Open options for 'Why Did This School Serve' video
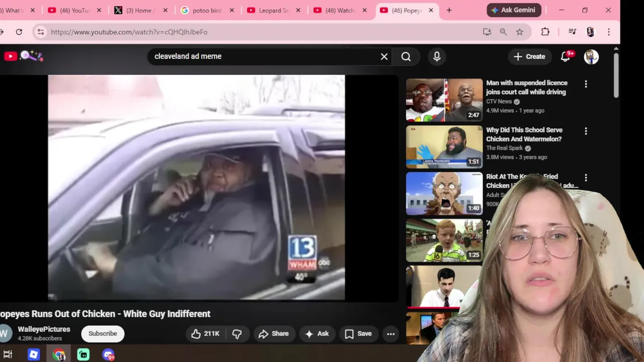This screenshot has height=362, width=644. click(586, 131)
